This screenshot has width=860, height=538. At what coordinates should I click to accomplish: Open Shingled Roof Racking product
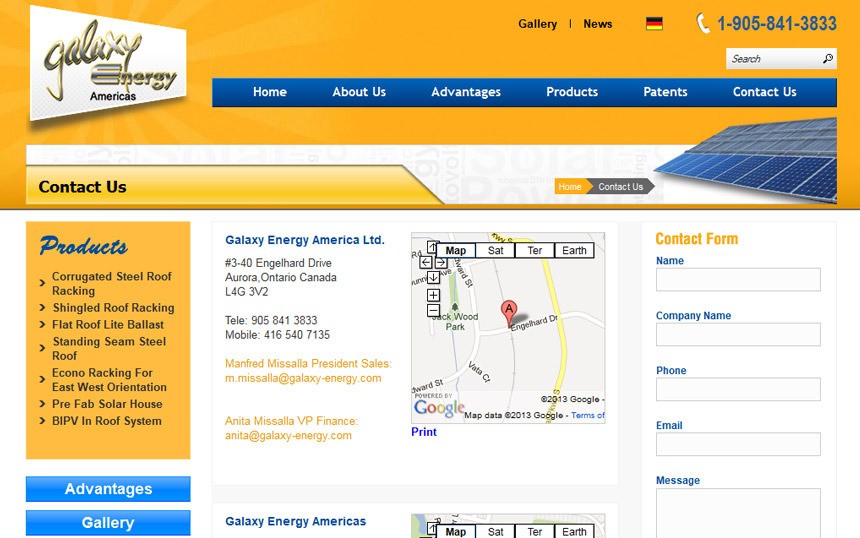[114, 308]
